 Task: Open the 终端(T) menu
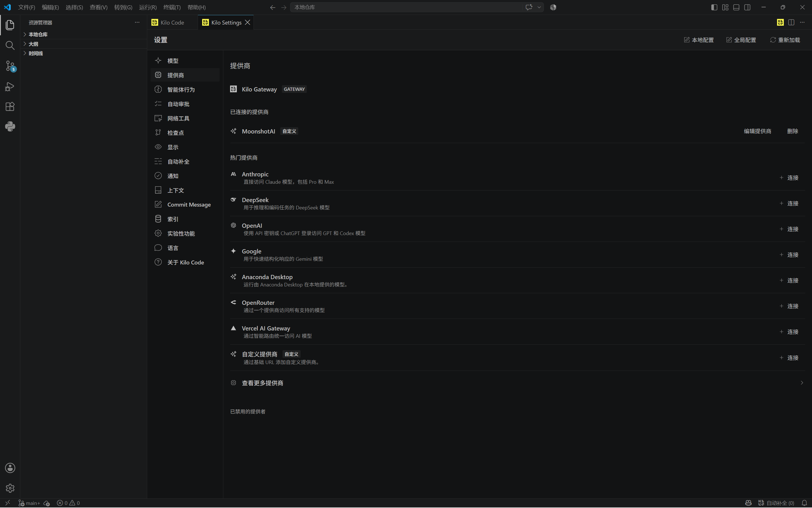point(172,7)
